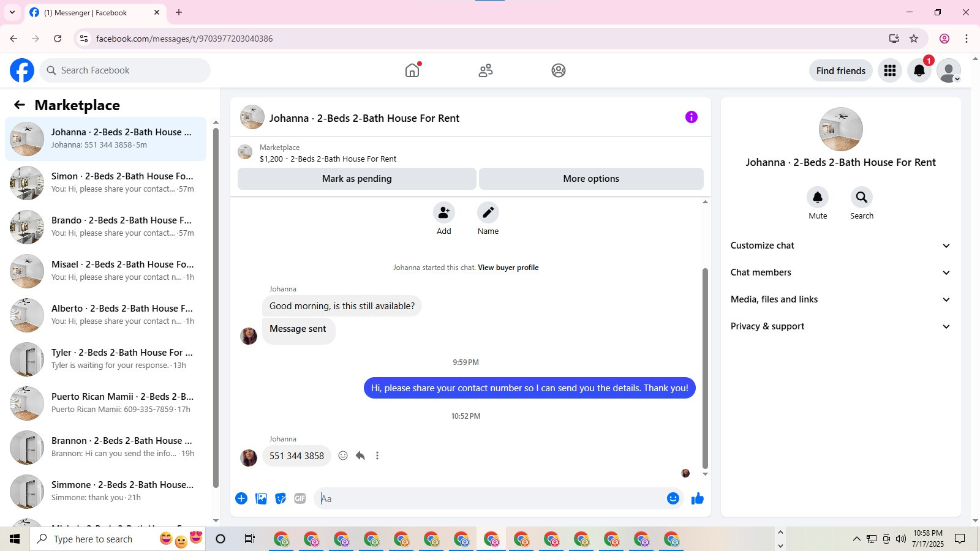
Task: Open Tyler's conversation in the chat list
Action: click(105, 359)
